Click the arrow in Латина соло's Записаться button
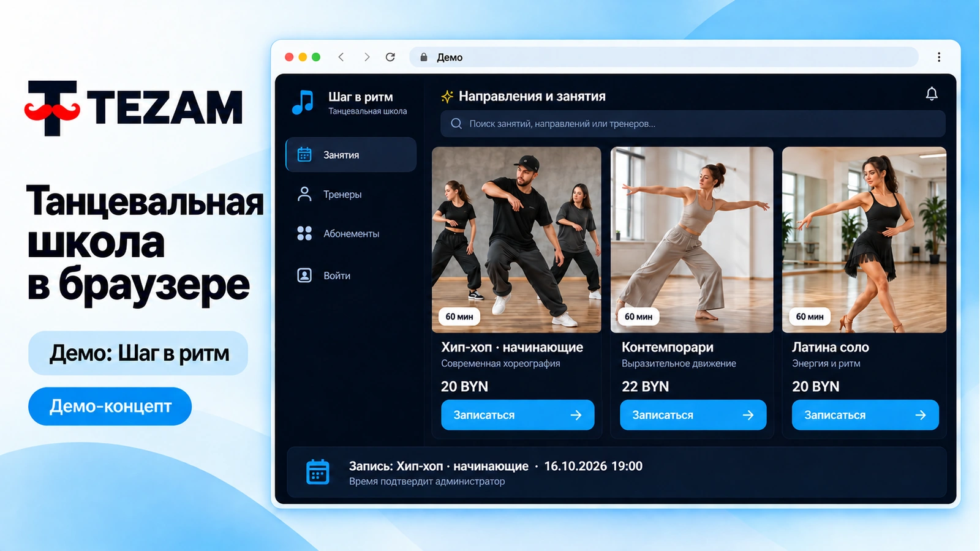 click(920, 415)
